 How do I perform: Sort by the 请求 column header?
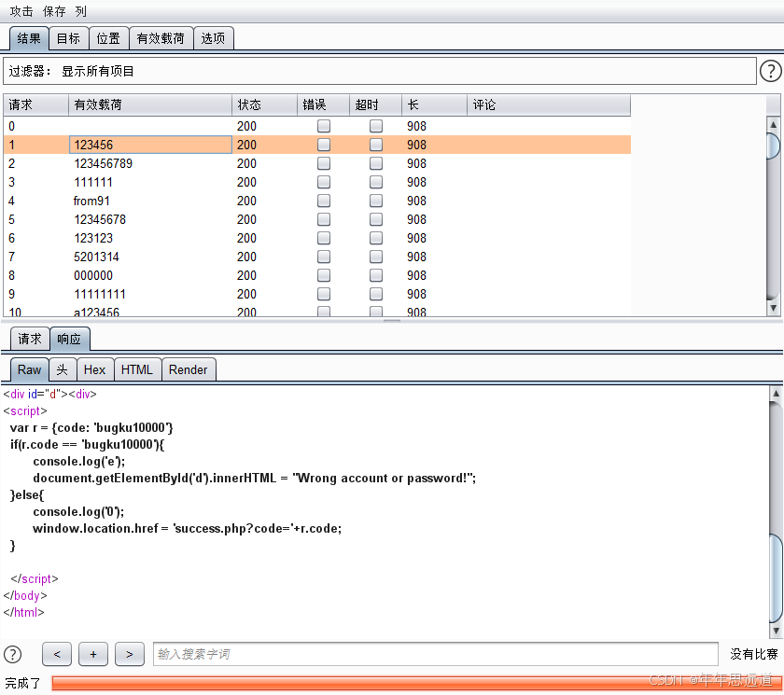coord(35,104)
